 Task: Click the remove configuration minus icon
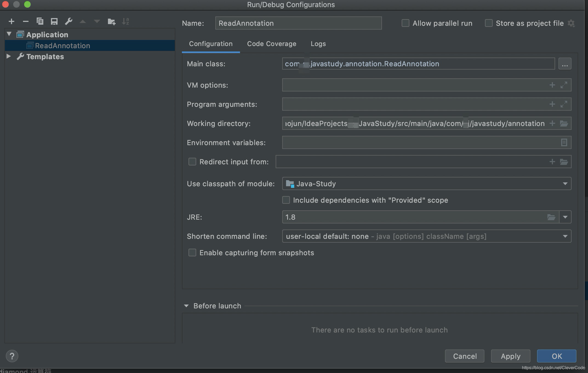pos(26,21)
